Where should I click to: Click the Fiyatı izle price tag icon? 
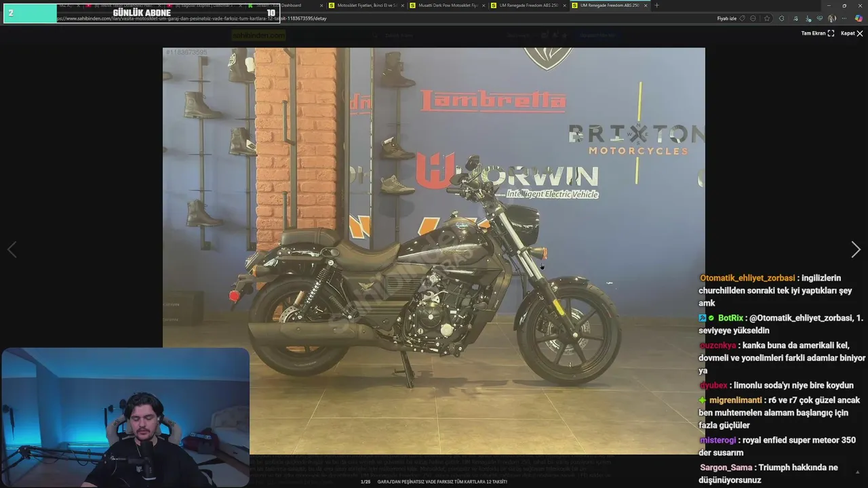[x=743, y=18]
